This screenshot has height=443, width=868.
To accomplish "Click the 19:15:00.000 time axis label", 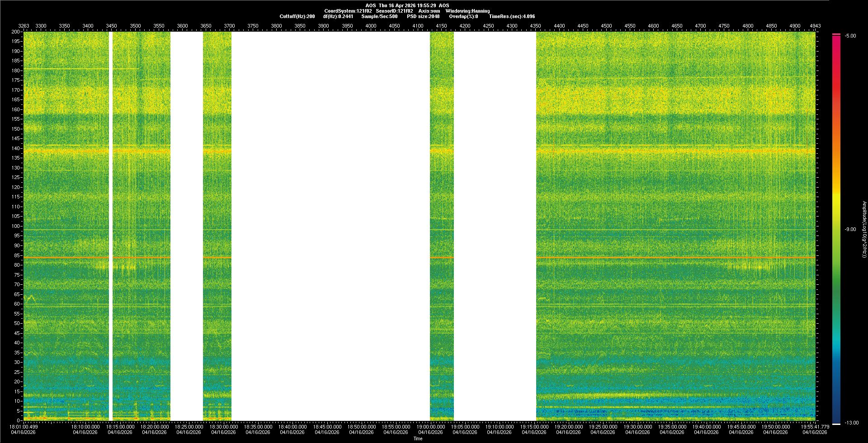I will click(534, 427).
